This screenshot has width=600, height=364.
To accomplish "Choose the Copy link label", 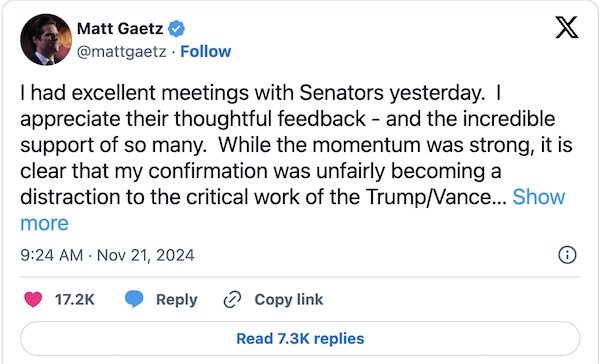I will click(289, 300).
